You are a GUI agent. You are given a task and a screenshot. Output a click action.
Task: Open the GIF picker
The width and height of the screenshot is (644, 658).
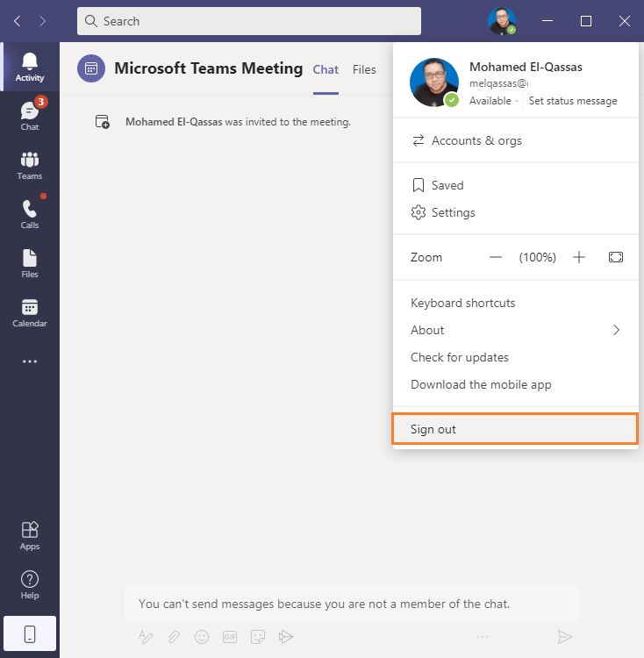[x=230, y=637]
